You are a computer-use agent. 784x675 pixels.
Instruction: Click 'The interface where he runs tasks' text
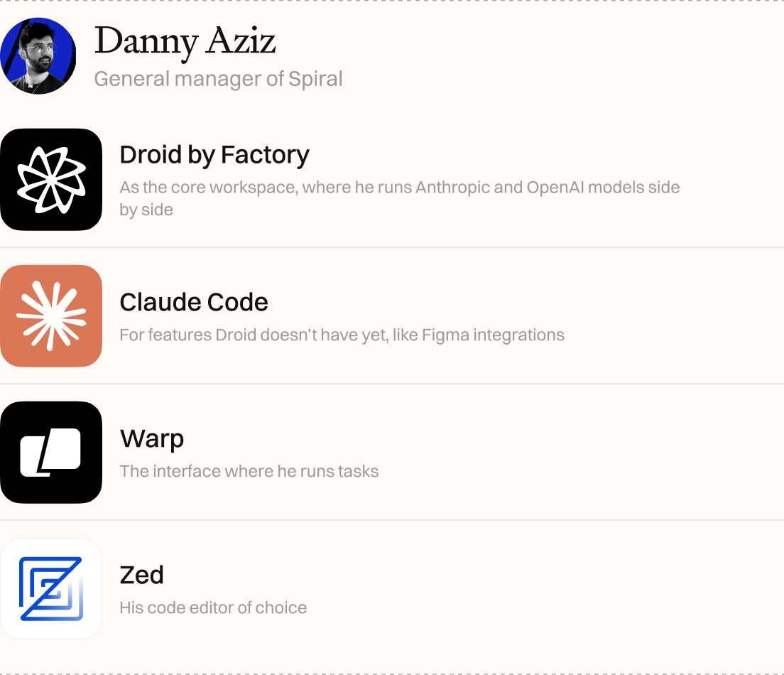pos(249,471)
